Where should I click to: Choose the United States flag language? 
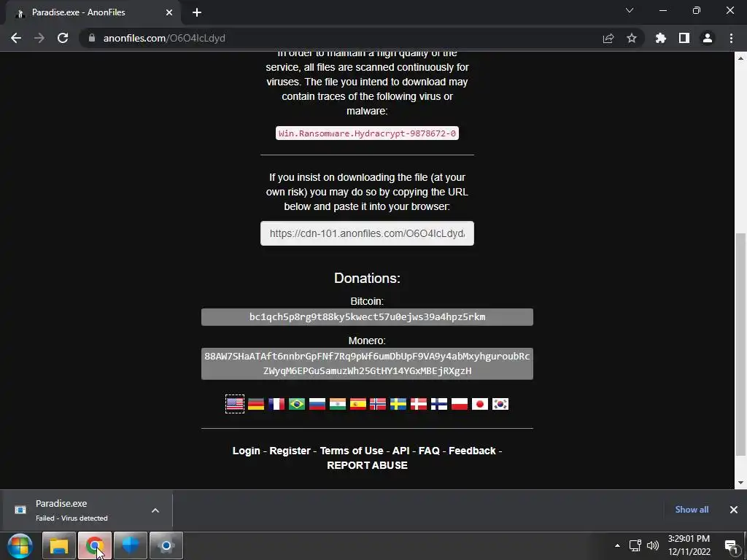pyautogui.click(x=235, y=404)
